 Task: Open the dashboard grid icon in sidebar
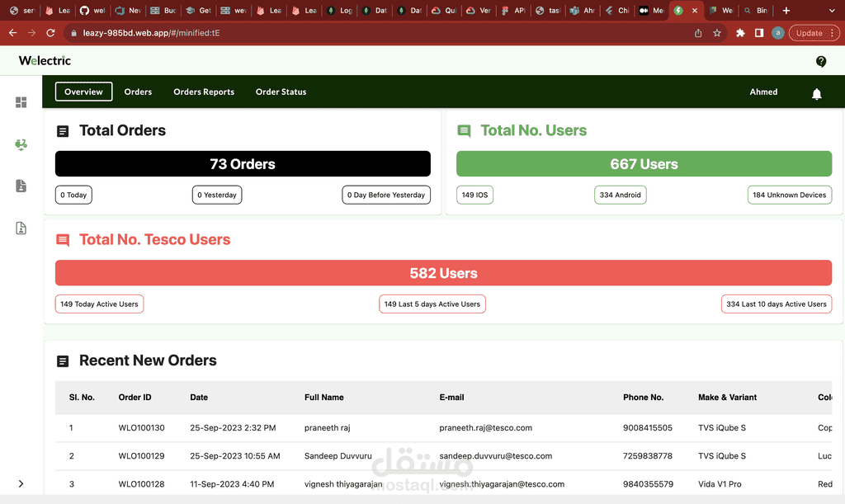(21, 102)
